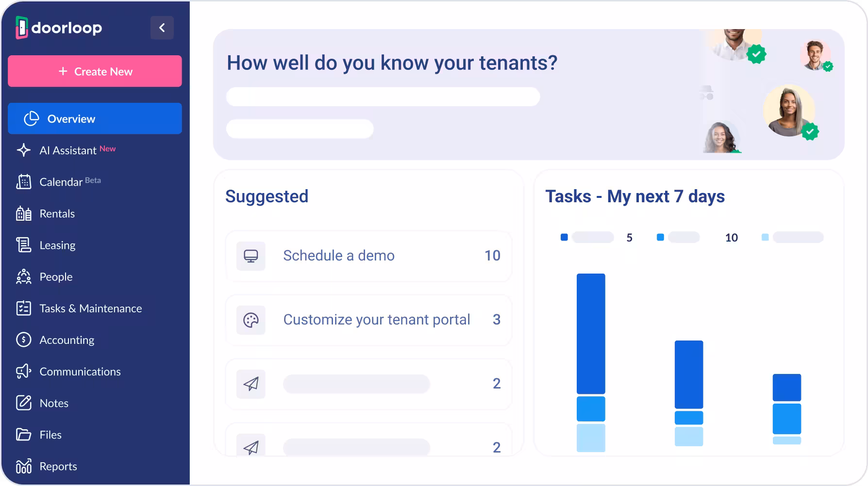The width and height of the screenshot is (868, 486).
Task: Collapse the sidebar with chevron button
Action: coord(162,28)
